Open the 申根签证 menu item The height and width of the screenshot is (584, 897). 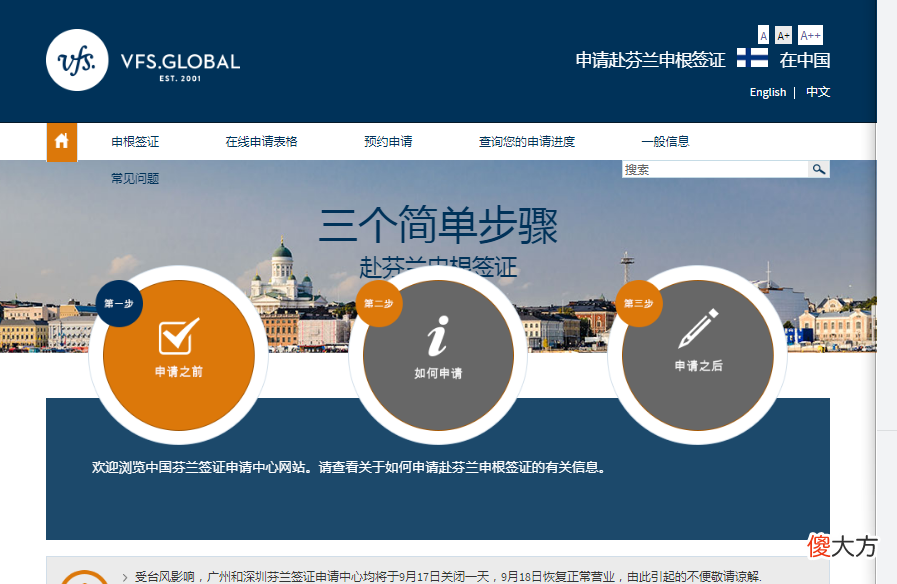tap(135, 141)
